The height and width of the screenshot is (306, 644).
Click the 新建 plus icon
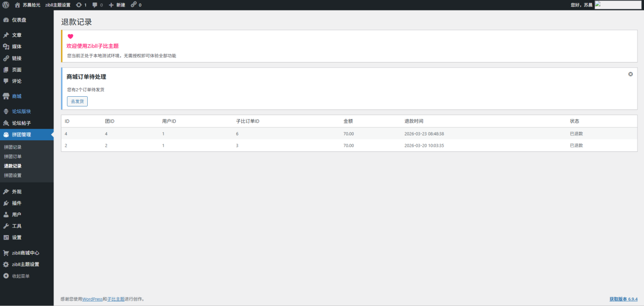click(111, 5)
